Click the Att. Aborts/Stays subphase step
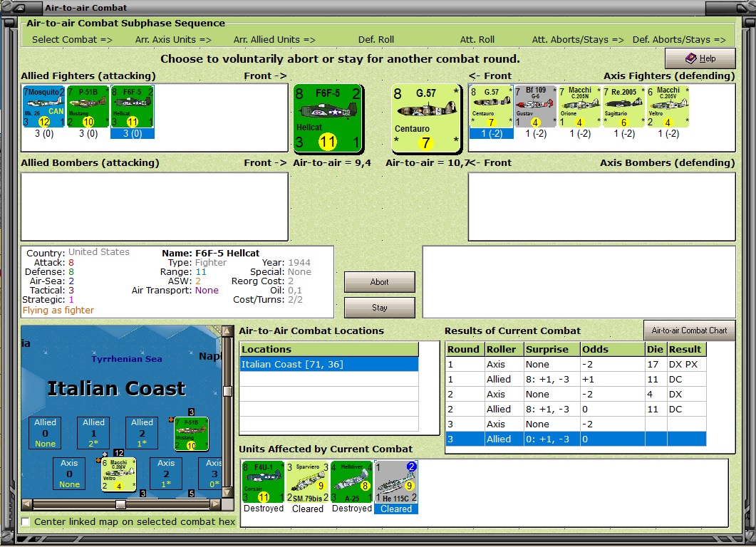This screenshot has height=547, width=756. pos(578,39)
